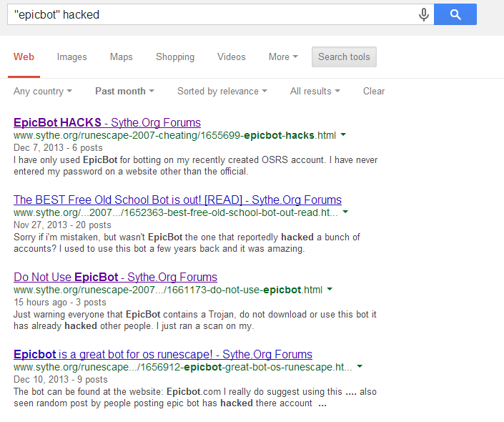Open the Sorted by relevance dropdown
Viewport: 504px width, 422px height.
click(222, 92)
